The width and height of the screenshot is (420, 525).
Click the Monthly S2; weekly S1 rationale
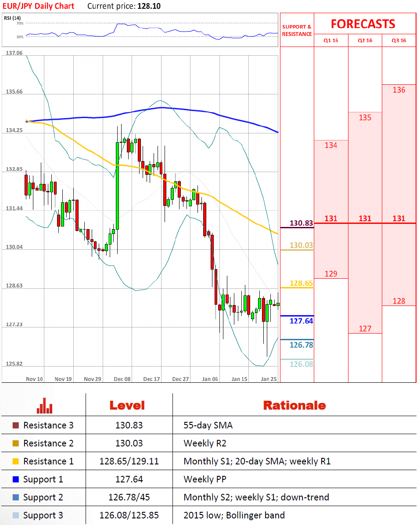click(x=256, y=497)
